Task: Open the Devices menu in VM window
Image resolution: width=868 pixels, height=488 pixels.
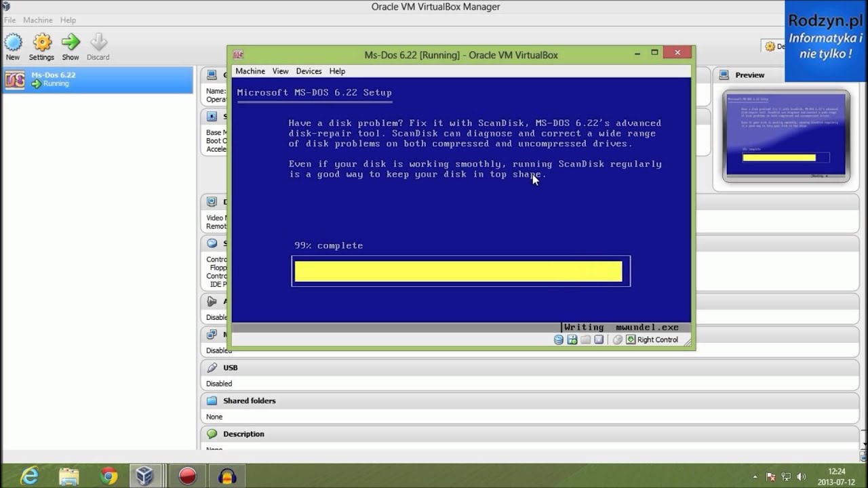Action: pyautogui.click(x=309, y=71)
